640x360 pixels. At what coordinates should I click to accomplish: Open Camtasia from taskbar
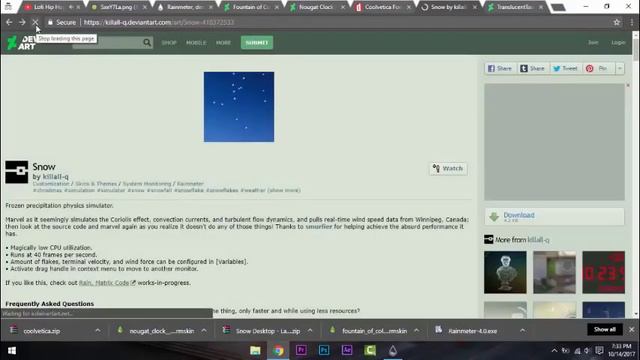tap(370, 351)
